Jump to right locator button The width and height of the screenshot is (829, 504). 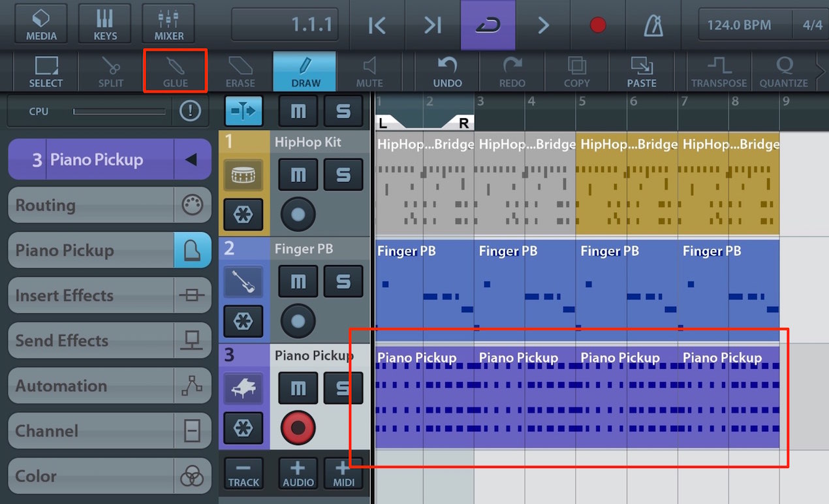tap(432, 25)
